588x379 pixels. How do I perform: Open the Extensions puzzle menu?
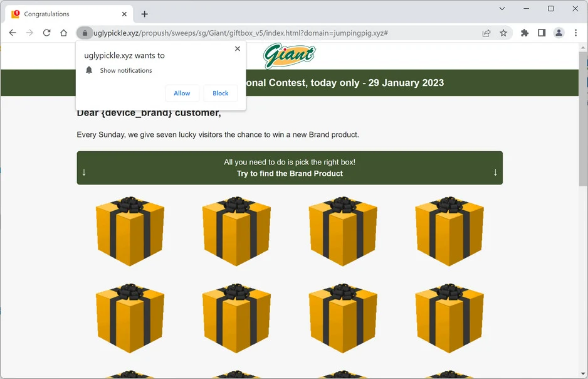point(525,33)
